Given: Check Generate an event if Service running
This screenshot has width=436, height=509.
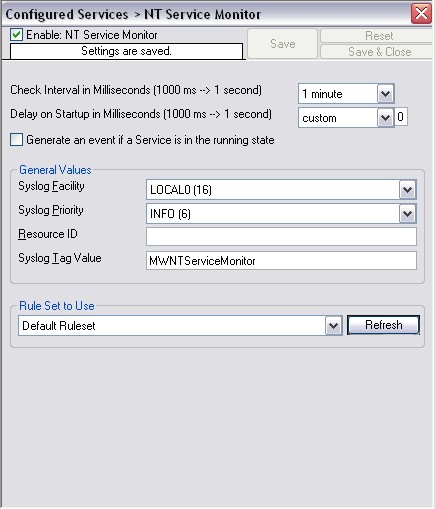Looking at the screenshot, I should point(16,140).
